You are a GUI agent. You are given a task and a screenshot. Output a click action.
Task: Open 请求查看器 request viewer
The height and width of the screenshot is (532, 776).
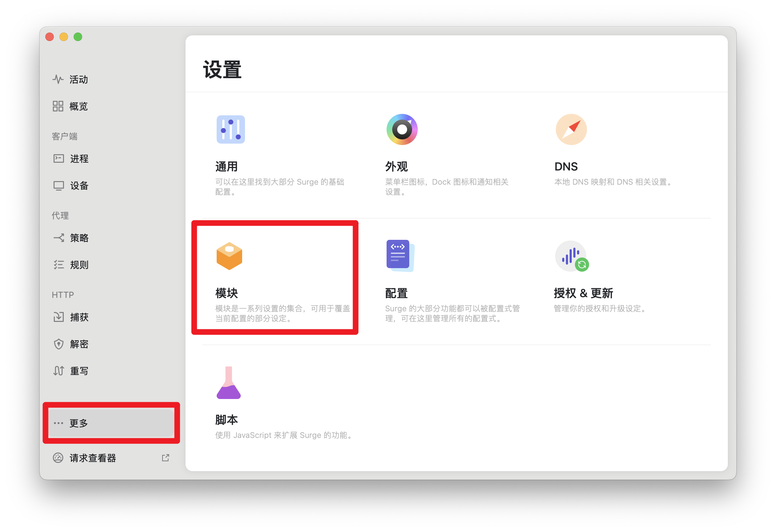(x=93, y=458)
